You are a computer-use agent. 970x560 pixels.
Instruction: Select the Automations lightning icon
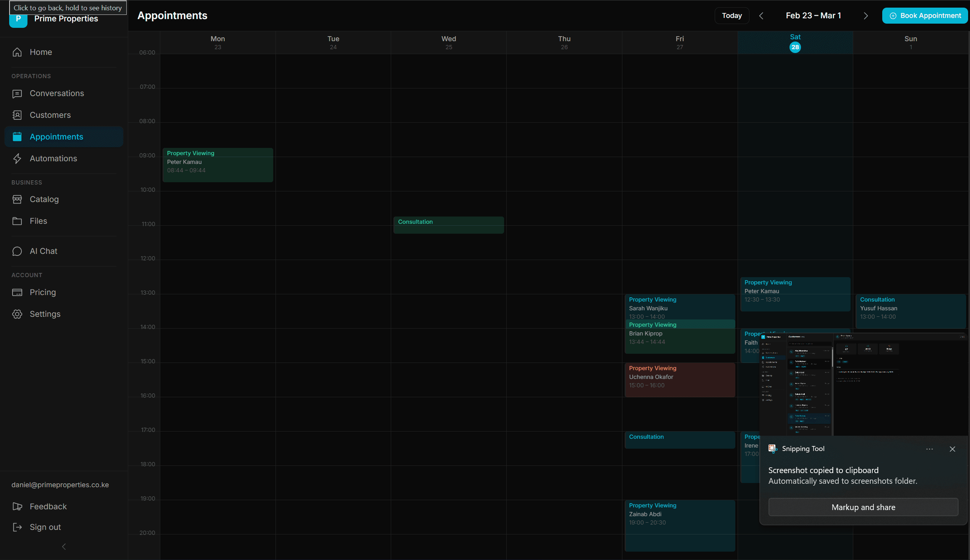[17, 158]
